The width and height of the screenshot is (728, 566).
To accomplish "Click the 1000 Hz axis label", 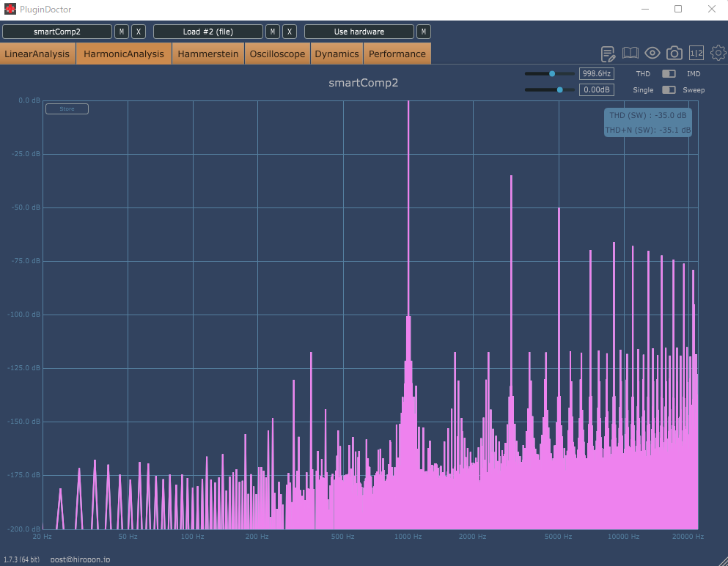I will click(408, 537).
